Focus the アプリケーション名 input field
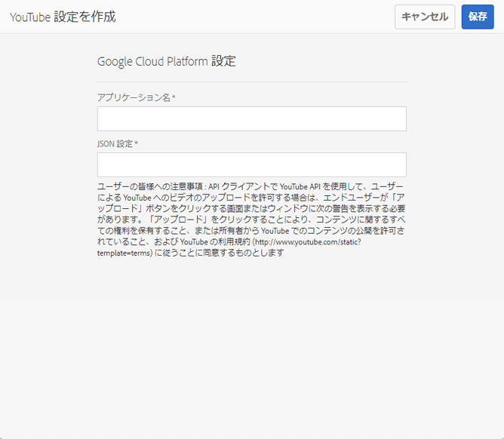Viewport: 504px width, 439px height. point(252,118)
